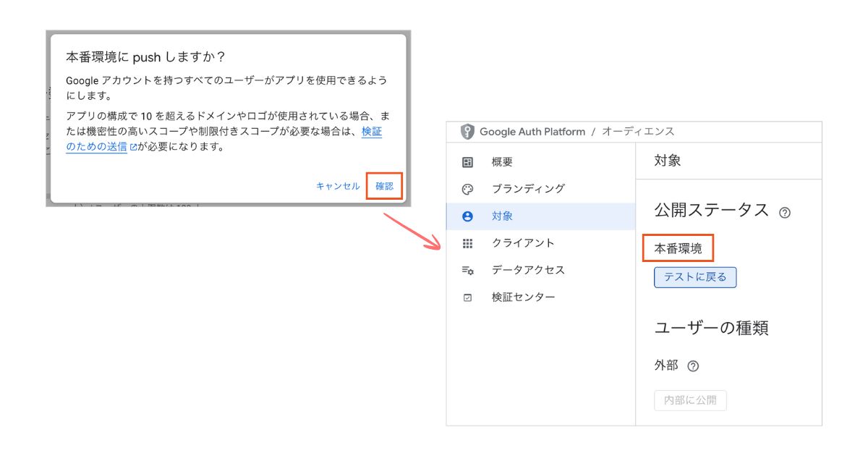Viewport: 868px width, 456px height.
Task: Click external-link icon after 検証のための送信
Action: pyautogui.click(x=133, y=147)
